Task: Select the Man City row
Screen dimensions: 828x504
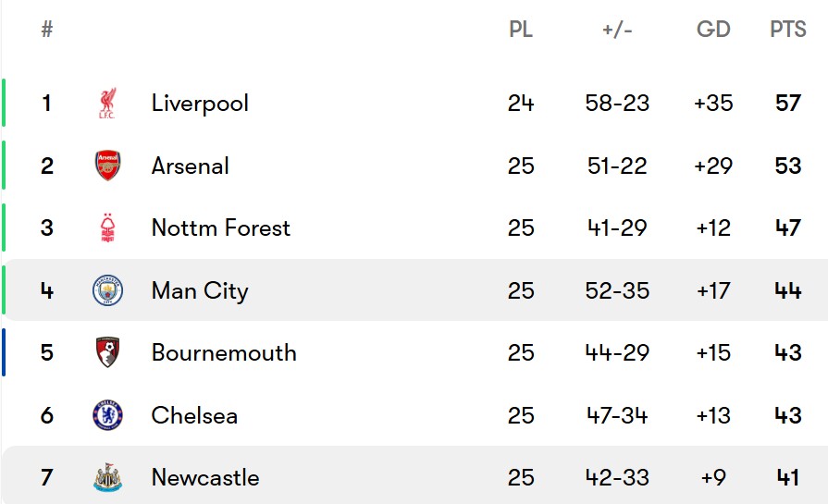Action: pos(415,290)
